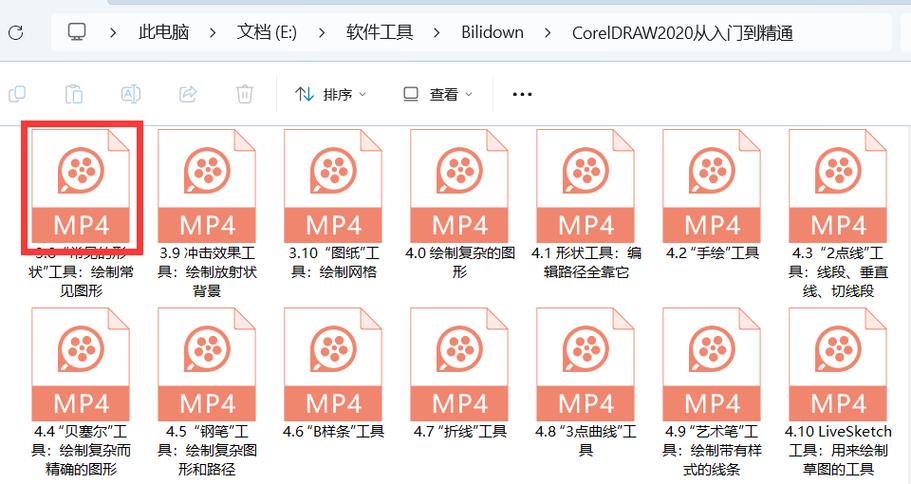Image resolution: width=911 pixels, height=484 pixels.
Task: Select the MP4 icon for 3.9 冲击效果工具
Action: point(207,186)
